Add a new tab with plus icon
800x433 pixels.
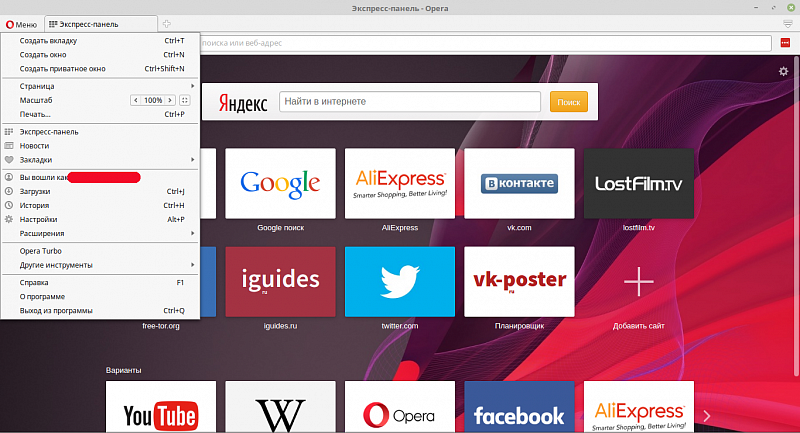pyautogui.click(x=166, y=23)
